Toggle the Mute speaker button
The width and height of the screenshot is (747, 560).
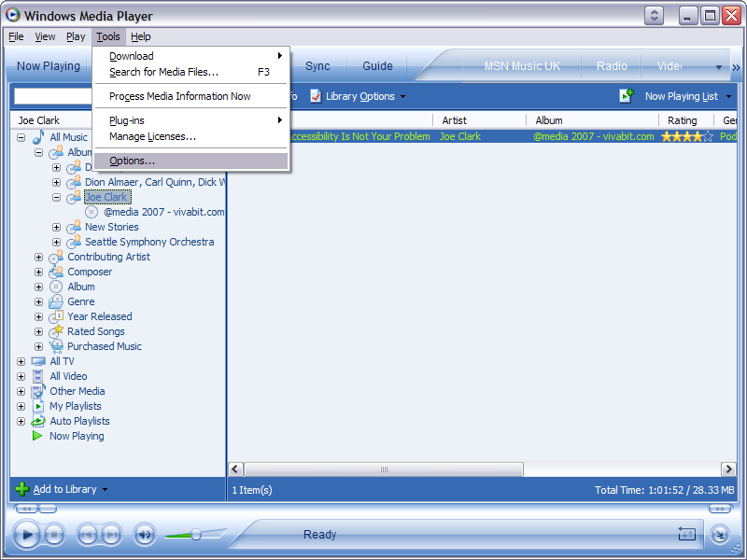(x=145, y=535)
